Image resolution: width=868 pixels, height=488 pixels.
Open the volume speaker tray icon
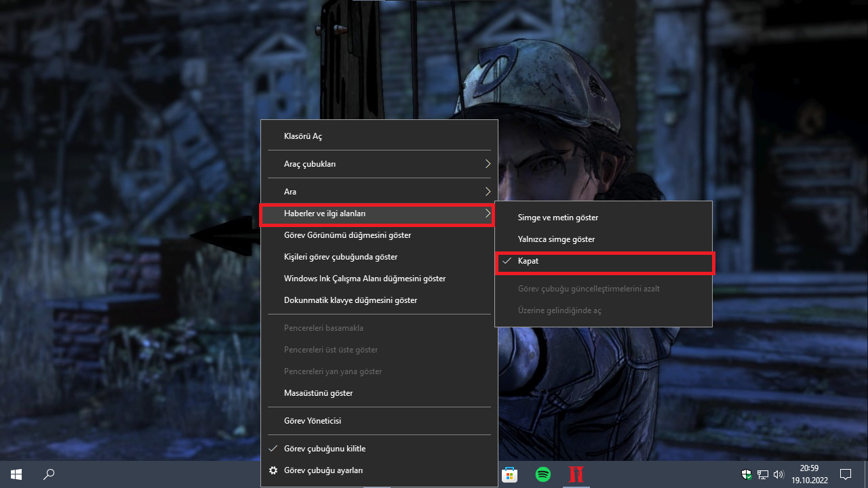coord(778,474)
